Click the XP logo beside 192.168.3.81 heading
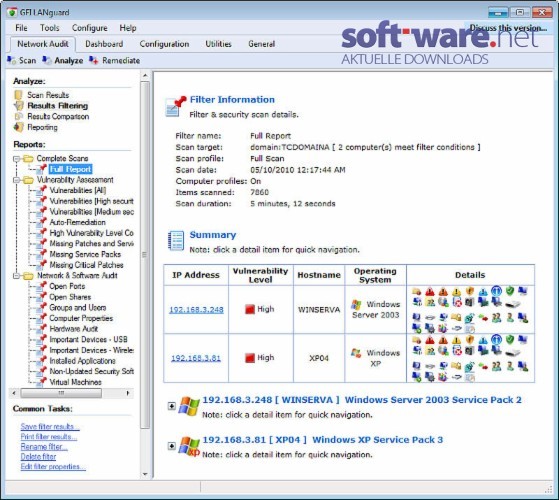Viewport: 559px width, 500px height. point(189,446)
